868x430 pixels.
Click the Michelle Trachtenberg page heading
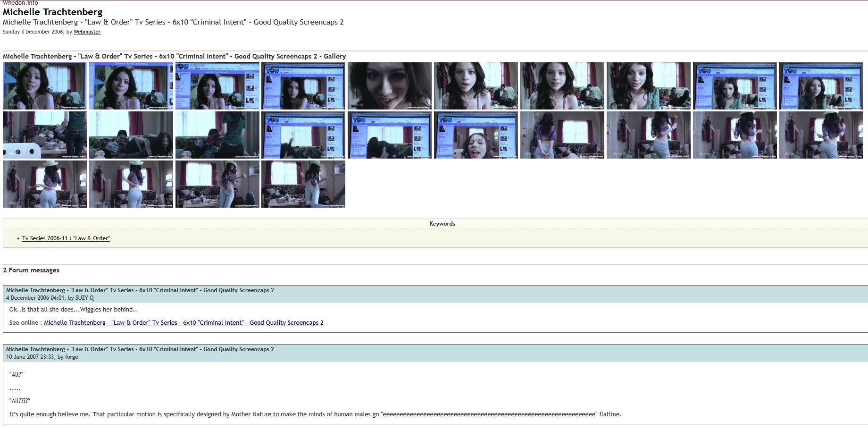point(52,12)
